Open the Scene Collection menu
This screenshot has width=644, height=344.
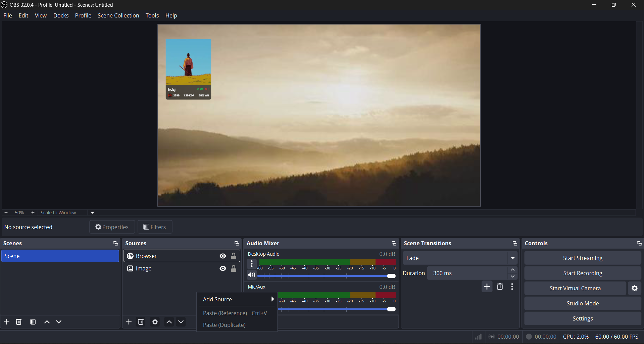118,15
